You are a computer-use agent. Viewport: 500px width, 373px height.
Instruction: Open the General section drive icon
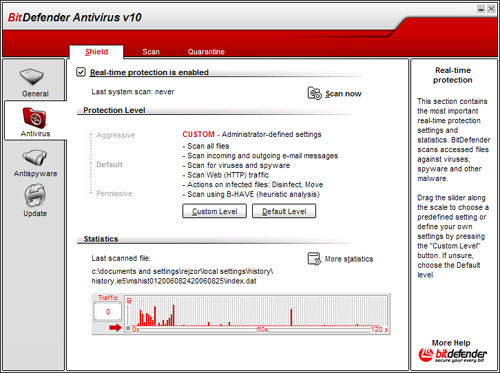pos(32,77)
